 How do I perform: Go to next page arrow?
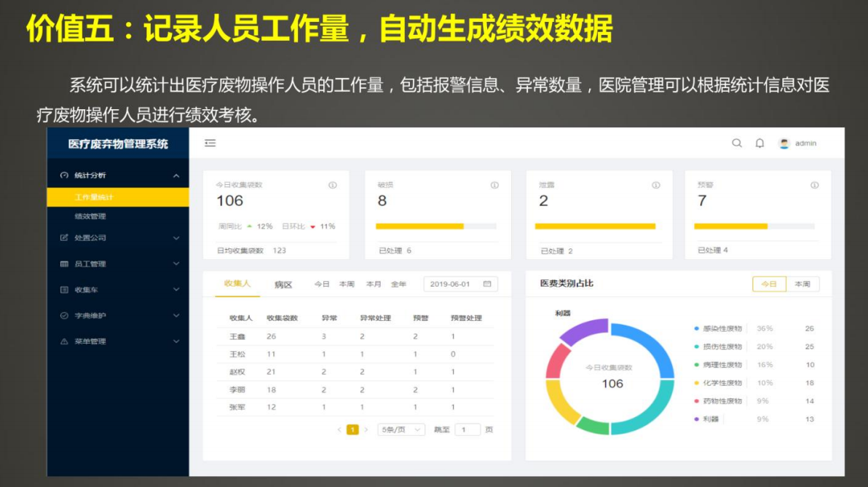point(366,429)
